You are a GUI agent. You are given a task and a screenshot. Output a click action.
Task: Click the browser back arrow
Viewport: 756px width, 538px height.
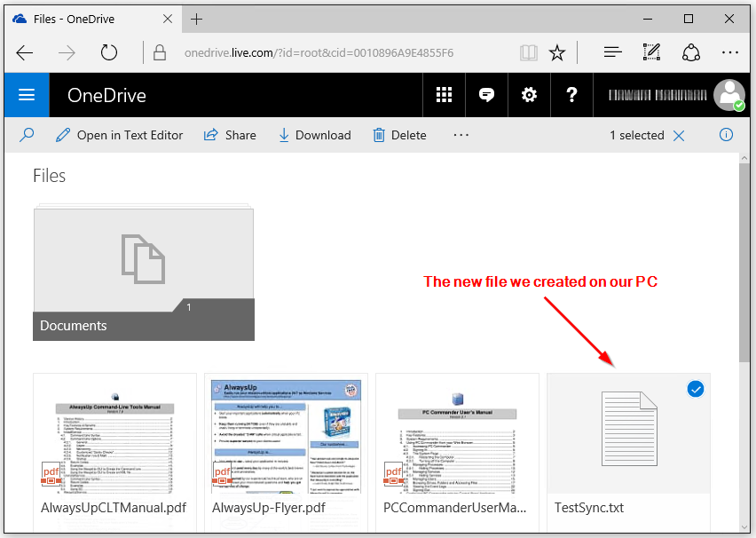click(x=25, y=52)
